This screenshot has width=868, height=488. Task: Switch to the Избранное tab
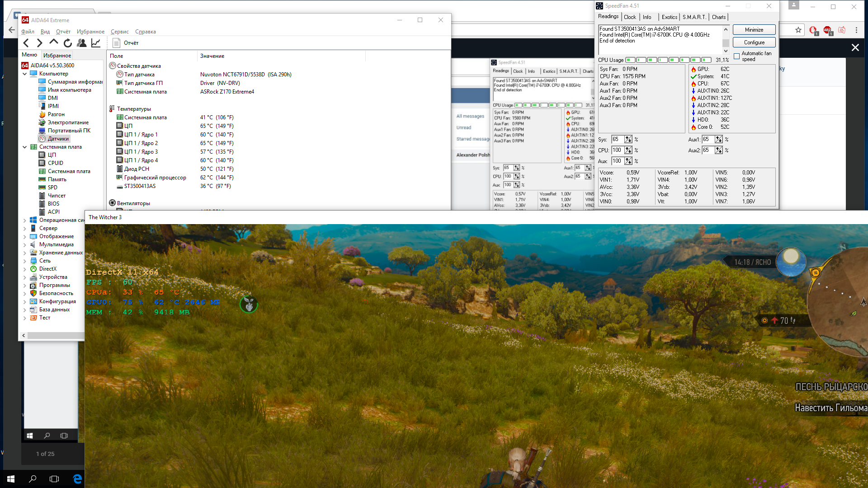point(57,55)
